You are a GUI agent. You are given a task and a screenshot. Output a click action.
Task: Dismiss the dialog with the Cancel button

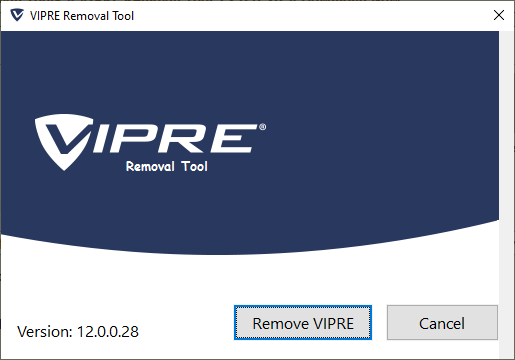pos(442,323)
